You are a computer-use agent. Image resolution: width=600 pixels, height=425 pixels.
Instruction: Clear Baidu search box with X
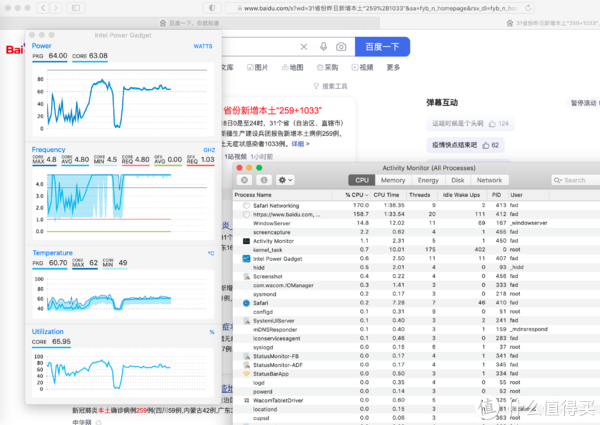pyautogui.click(x=304, y=47)
